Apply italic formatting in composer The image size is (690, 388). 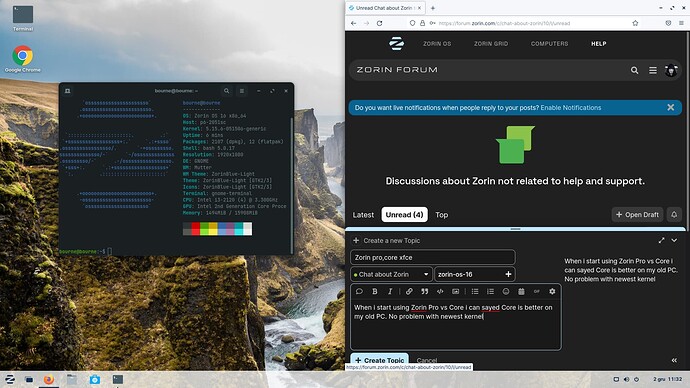tap(390, 291)
